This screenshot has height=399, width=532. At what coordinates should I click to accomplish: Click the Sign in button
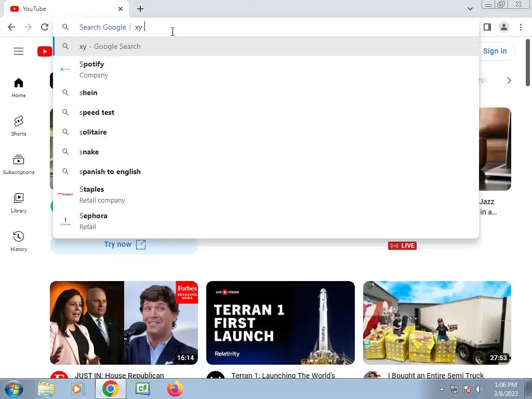point(496,51)
